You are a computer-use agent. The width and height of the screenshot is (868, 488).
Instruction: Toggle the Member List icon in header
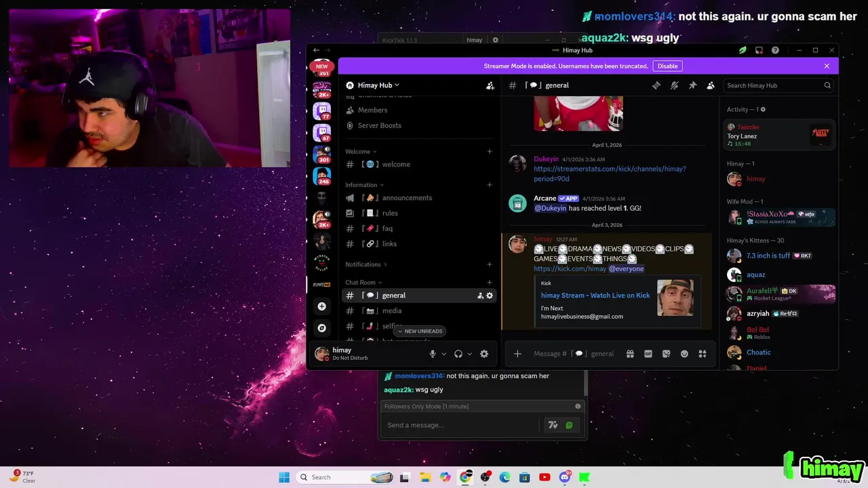tap(711, 85)
